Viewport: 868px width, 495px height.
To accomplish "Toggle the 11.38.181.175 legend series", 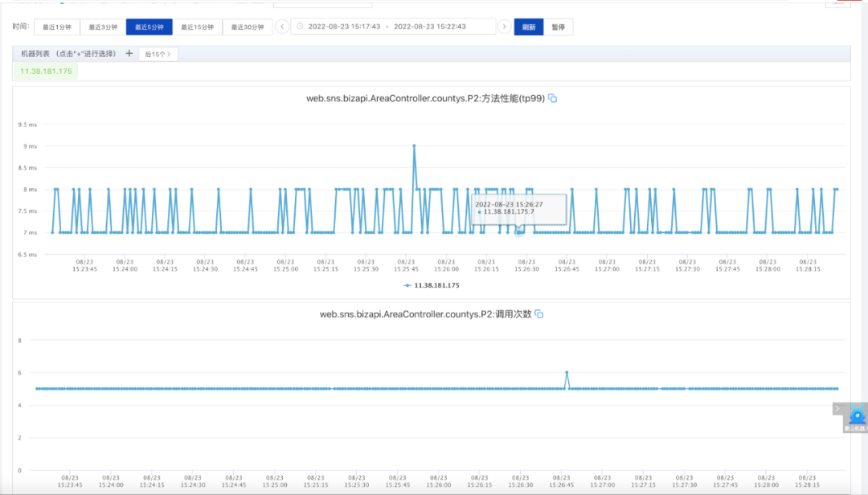I will point(432,286).
